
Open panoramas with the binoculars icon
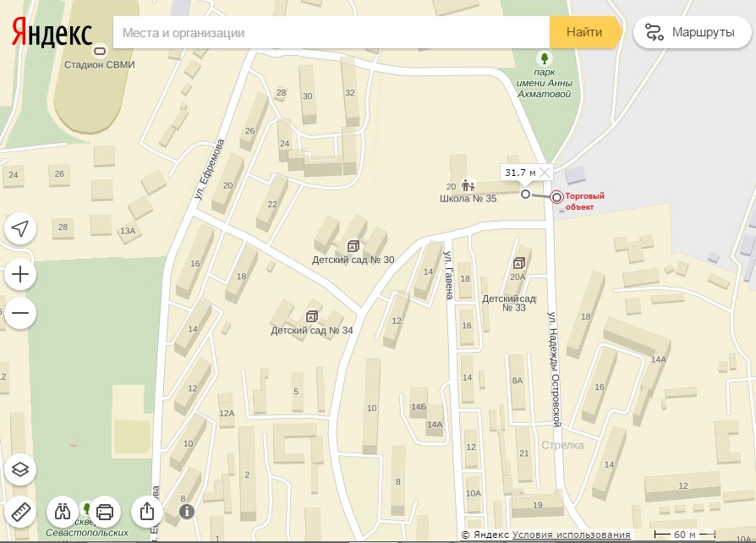click(63, 511)
